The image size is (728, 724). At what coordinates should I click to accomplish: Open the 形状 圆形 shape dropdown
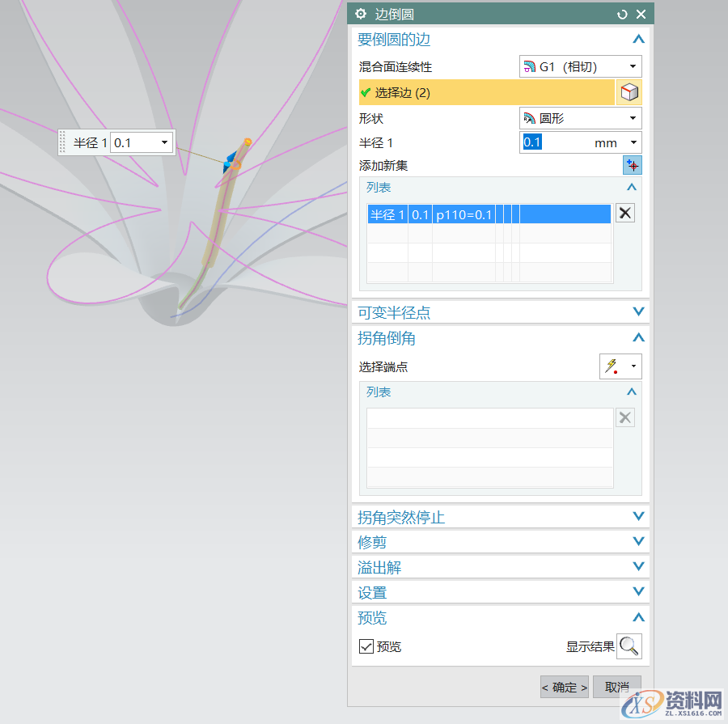pos(580,118)
